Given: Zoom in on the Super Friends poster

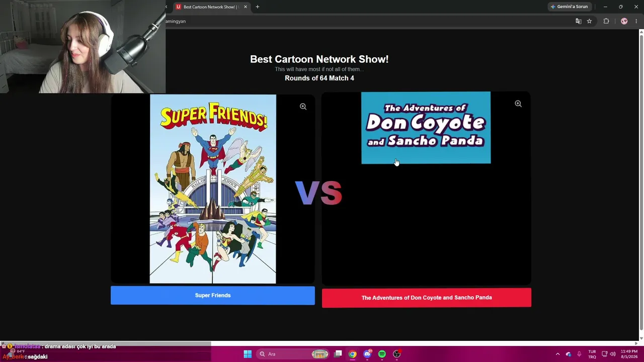Looking at the screenshot, I should 303,107.
